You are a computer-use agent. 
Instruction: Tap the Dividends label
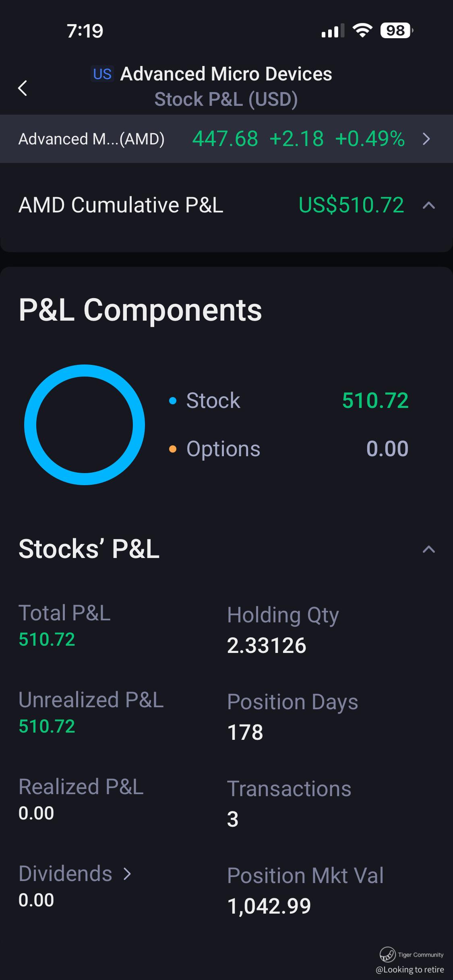65,874
